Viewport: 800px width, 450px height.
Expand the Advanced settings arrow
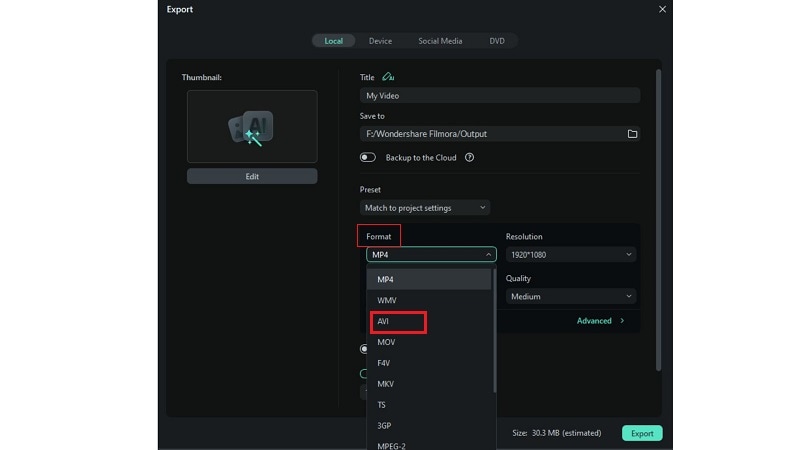[x=622, y=321]
